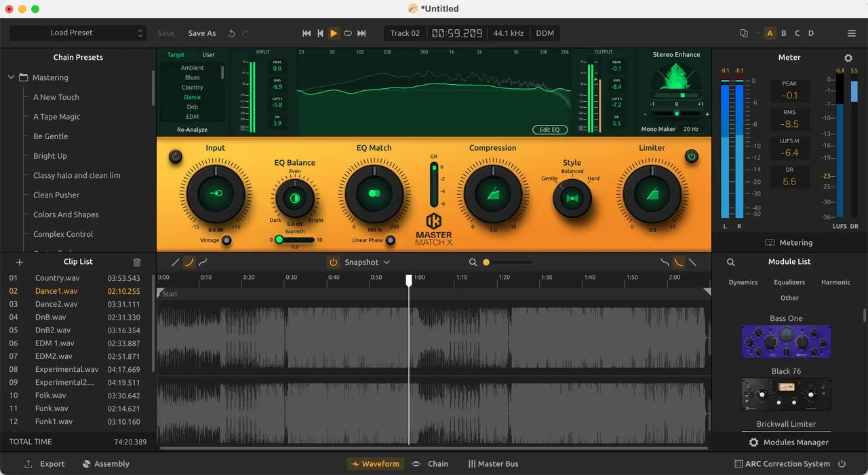This screenshot has width=868, height=475.
Task: Expand the Snapshot dropdown
Action: point(367,262)
